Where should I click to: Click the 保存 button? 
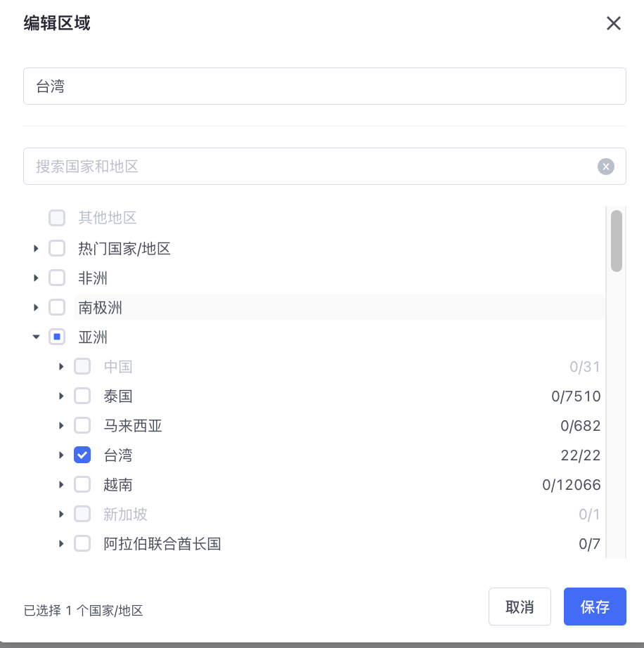point(595,607)
